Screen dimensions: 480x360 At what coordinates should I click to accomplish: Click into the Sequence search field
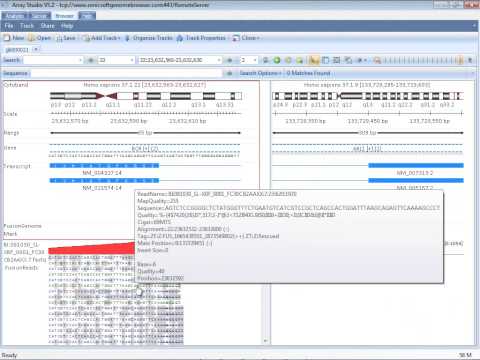pos(126,73)
